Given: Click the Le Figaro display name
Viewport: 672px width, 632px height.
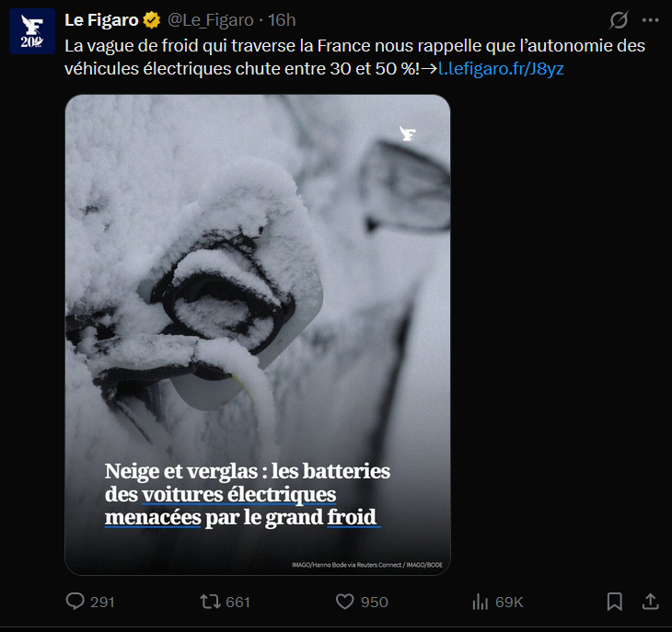Looking at the screenshot, I should pyautogui.click(x=101, y=20).
